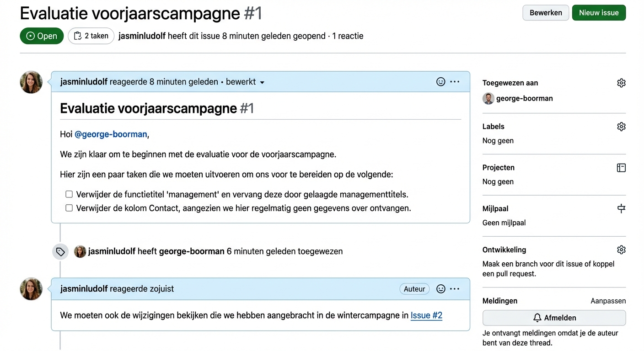Click the Afmelden notifications button

point(553,318)
